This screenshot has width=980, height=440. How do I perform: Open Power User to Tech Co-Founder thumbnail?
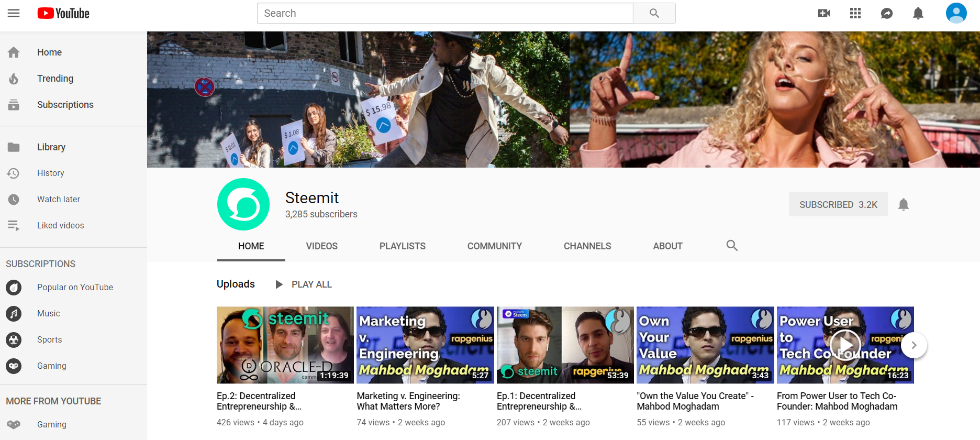coord(845,345)
